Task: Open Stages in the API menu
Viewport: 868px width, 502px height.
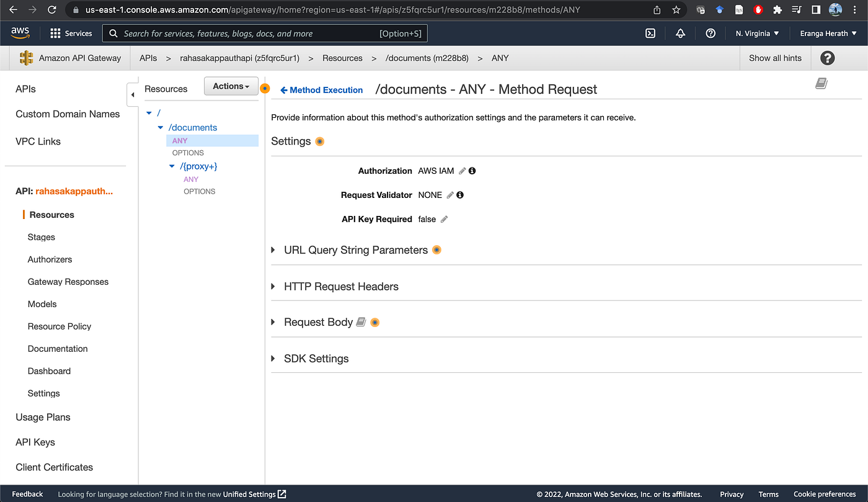Action: tap(42, 237)
